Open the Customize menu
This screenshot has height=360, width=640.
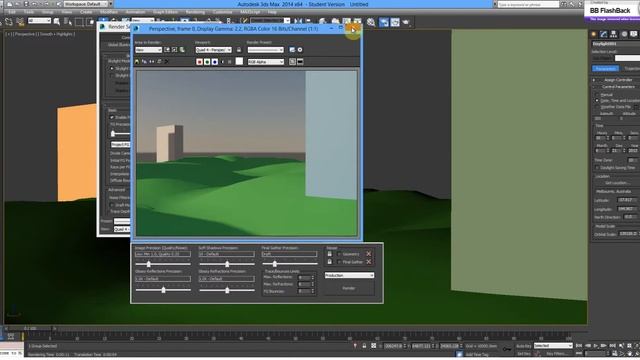[x=222, y=12]
